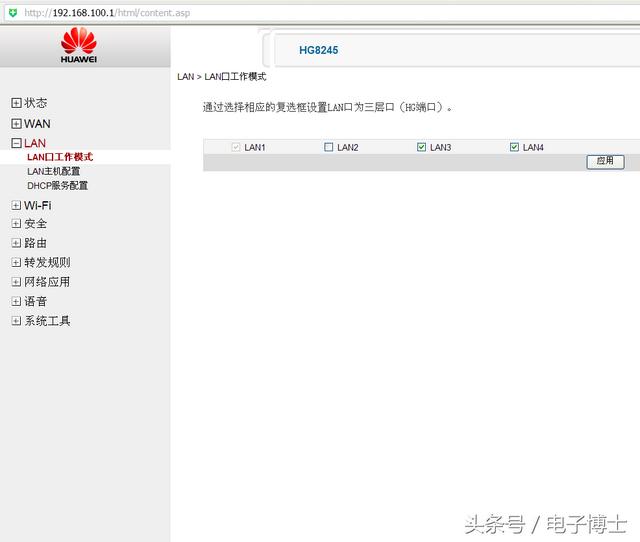Uncheck the LAN4 checkbox
Image resolution: width=640 pixels, height=542 pixels.
tap(514, 147)
